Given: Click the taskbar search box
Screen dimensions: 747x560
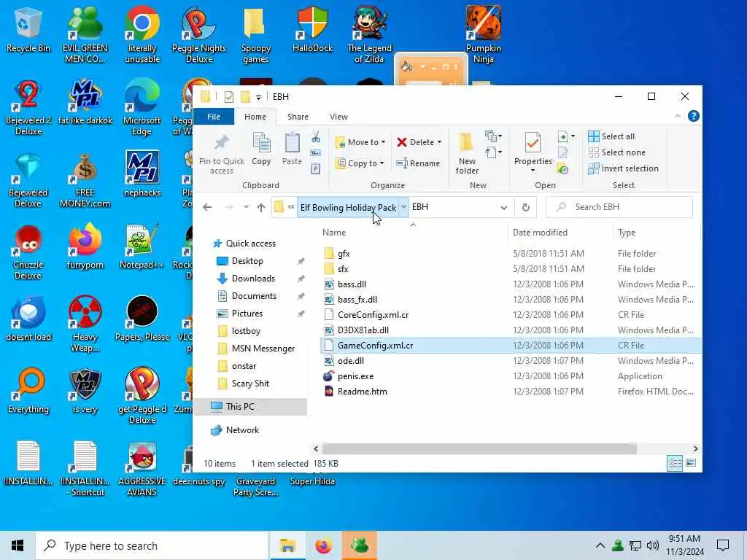Looking at the screenshot, I should (152, 545).
